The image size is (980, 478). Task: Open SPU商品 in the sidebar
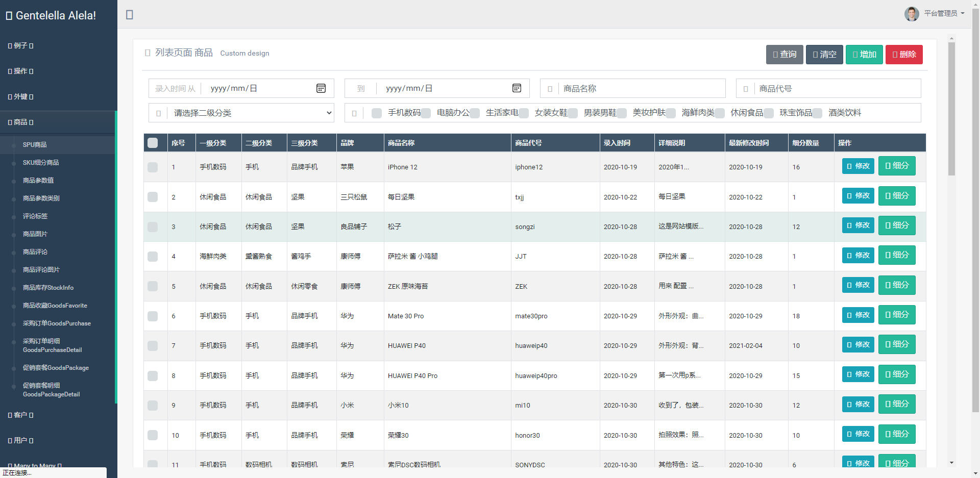tap(35, 145)
